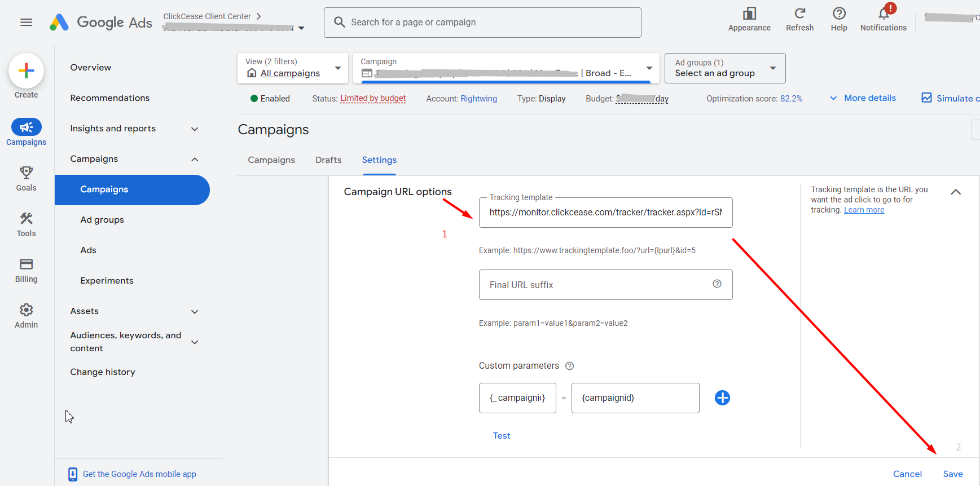
Task: Open Experiments in the side navigation
Action: click(107, 281)
